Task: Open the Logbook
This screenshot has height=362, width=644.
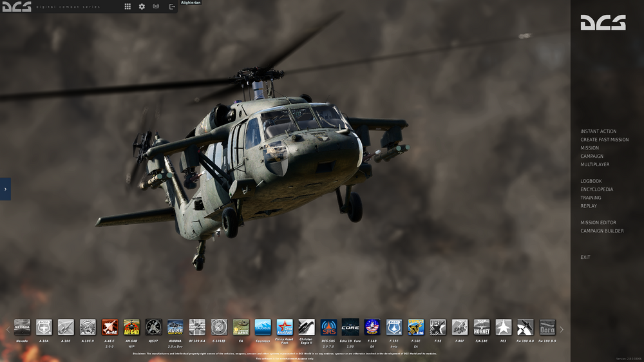Action: (591, 181)
